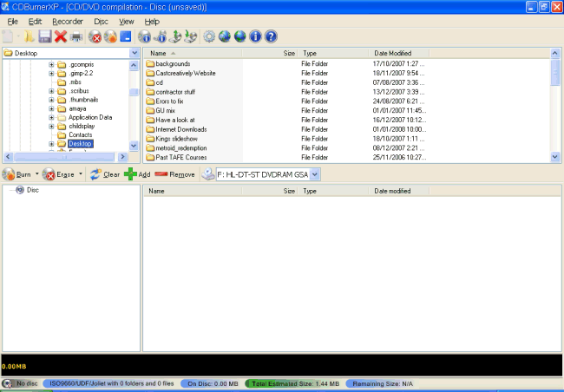
Task: Click the Clear button
Action: pos(105,174)
